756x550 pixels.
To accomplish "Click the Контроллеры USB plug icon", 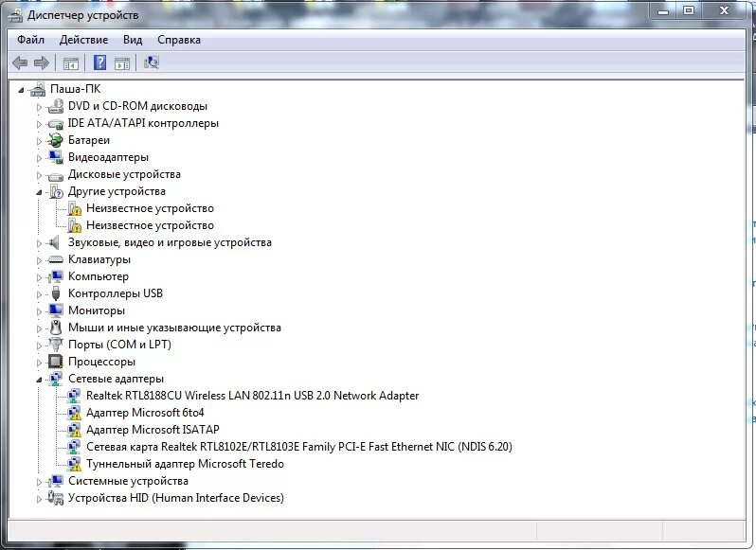I will pos(56,293).
